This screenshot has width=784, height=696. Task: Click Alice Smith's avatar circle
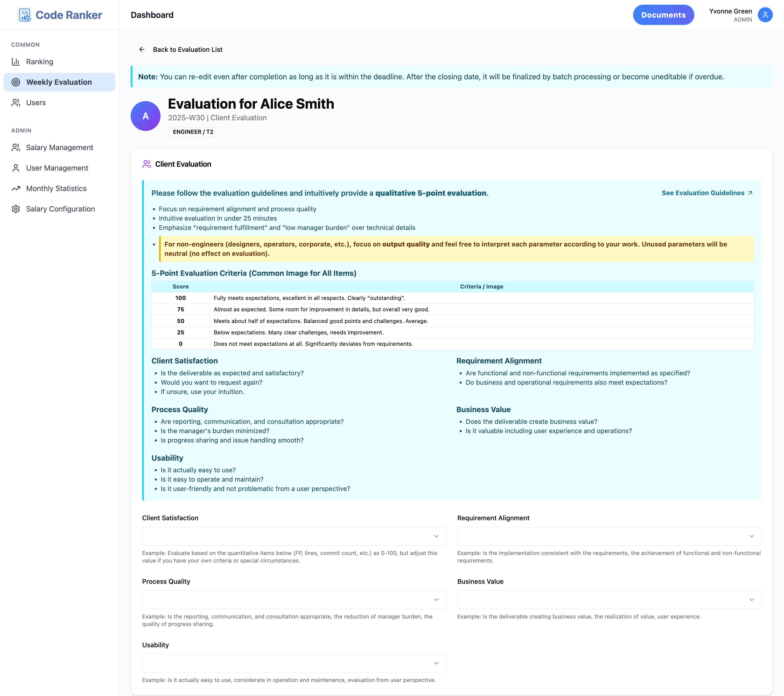145,116
